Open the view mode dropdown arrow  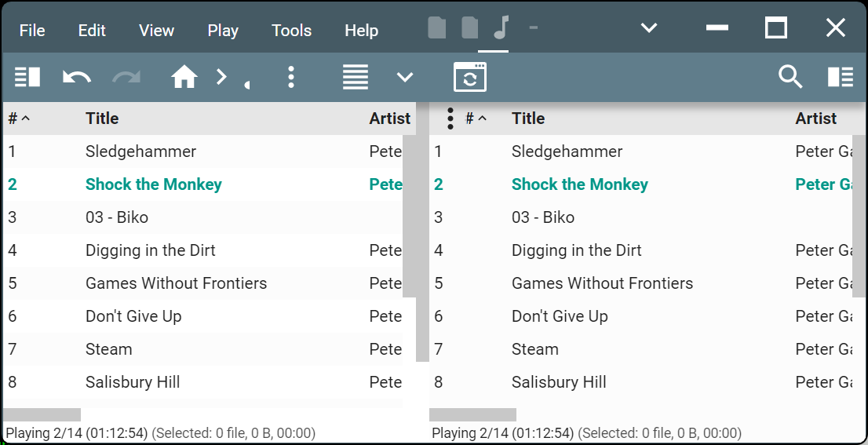(x=405, y=77)
